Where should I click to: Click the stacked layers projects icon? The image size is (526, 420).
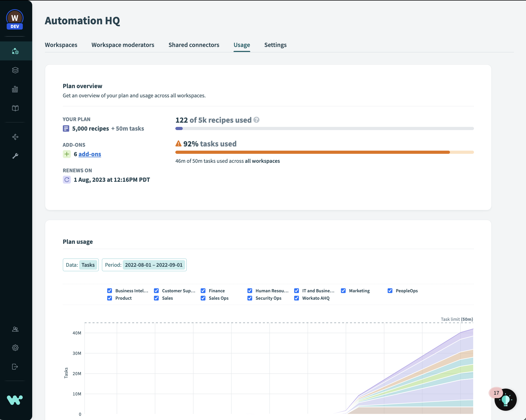pos(15,70)
